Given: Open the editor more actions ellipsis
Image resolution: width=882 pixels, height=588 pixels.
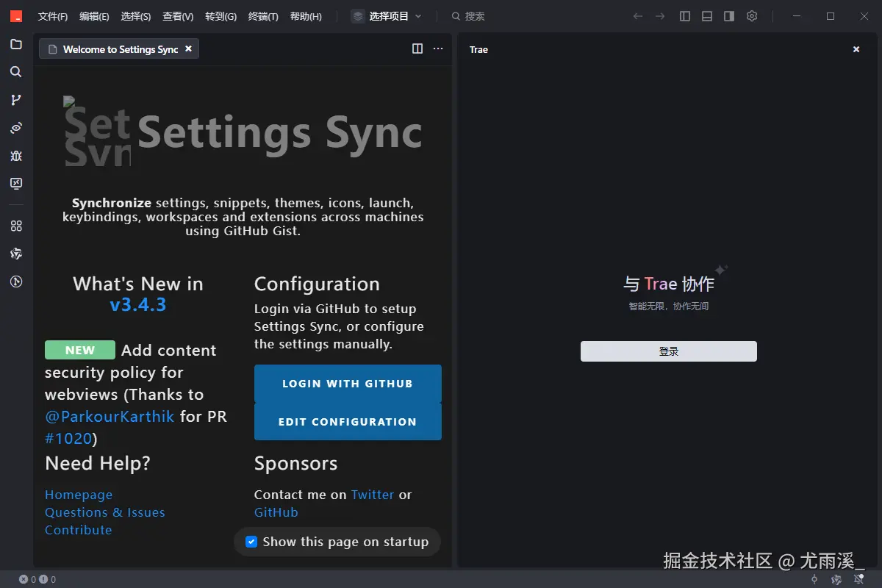Looking at the screenshot, I should [x=438, y=49].
